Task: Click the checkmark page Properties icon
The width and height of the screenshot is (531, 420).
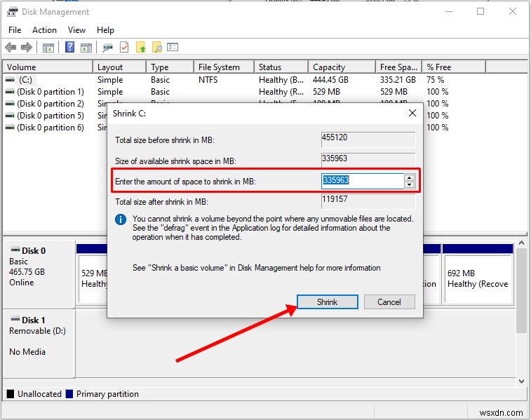Action: [124, 47]
